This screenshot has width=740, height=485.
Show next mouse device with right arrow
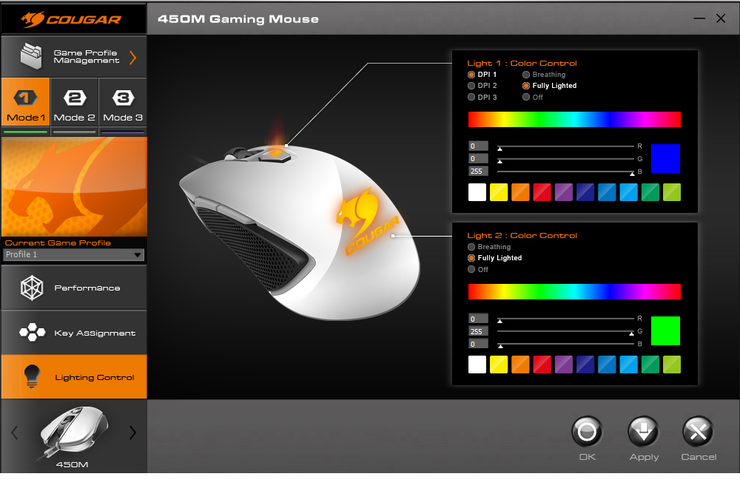[x=132, y=433]
